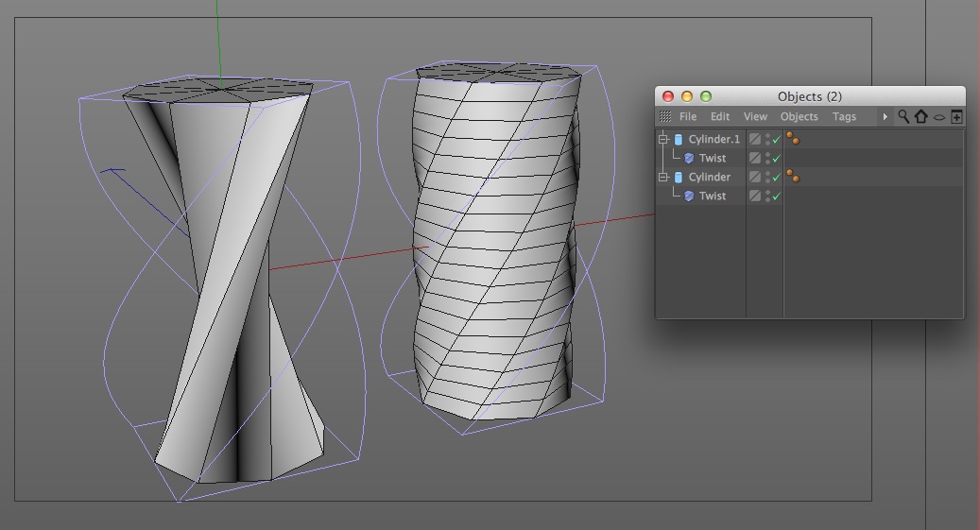Toggle visibility dots of Cylinder.1
This screenshot has width=980, height=530.
(x=767, y=140)
